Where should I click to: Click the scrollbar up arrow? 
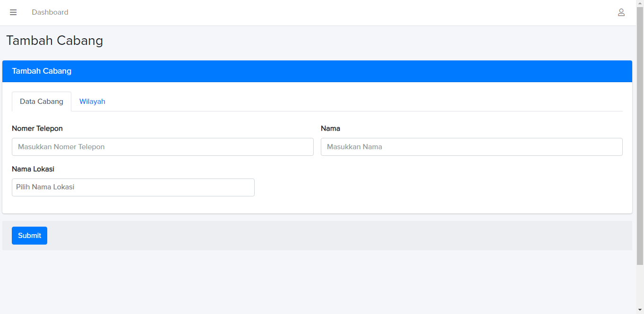(640, 3)
